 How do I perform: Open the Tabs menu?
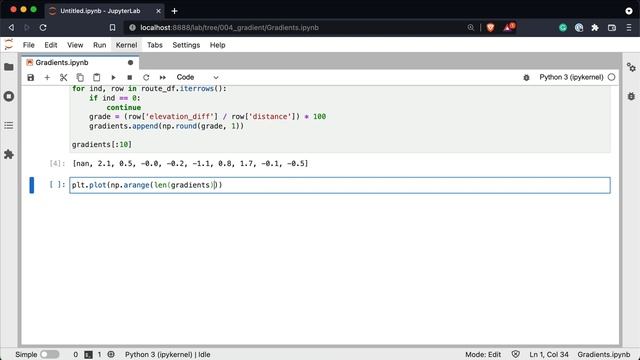(155, 45)
